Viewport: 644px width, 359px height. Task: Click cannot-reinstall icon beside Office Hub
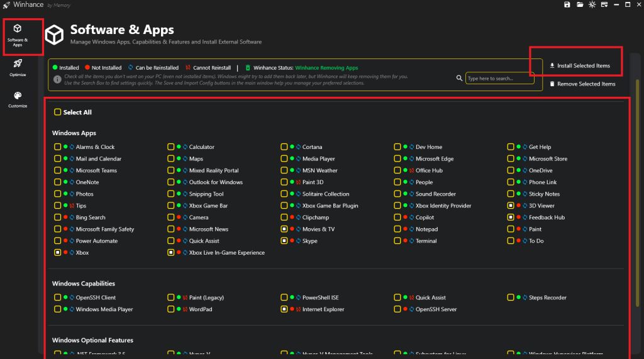[411, 170]
